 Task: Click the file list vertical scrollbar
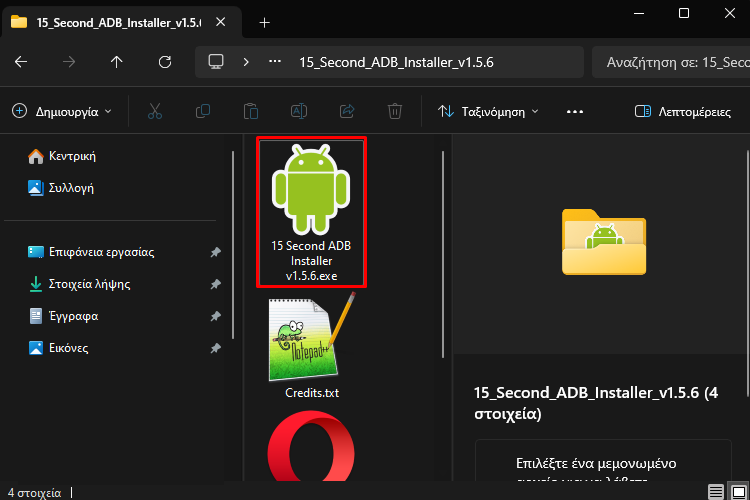click(x=443, y=254)
